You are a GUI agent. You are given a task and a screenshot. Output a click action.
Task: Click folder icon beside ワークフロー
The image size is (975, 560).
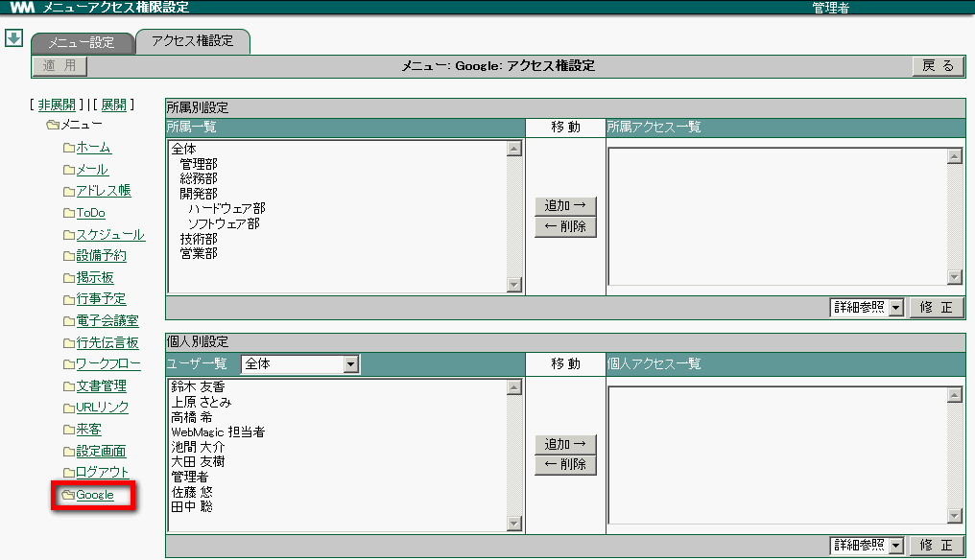[x=69, y=364]
